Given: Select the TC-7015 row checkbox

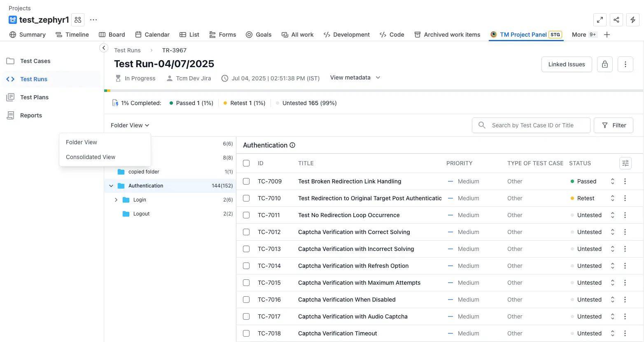Looking at the screenshot, I should pos(246,283).
